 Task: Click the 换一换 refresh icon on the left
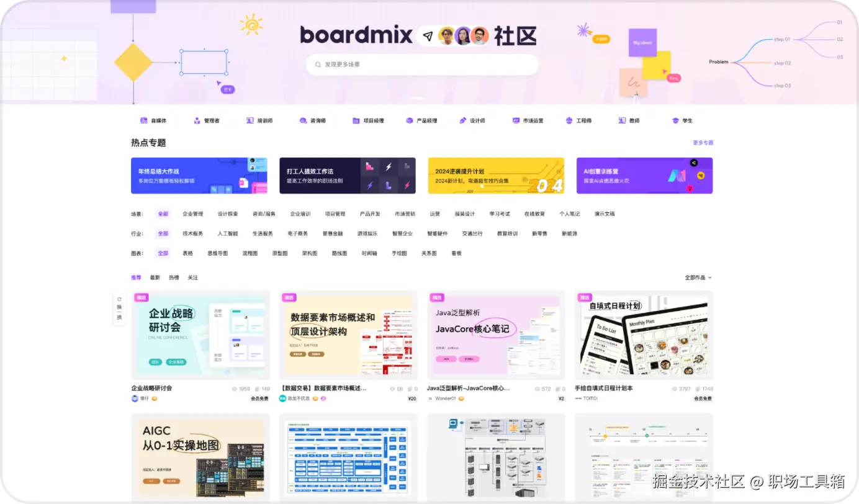[x=119, y=299]
